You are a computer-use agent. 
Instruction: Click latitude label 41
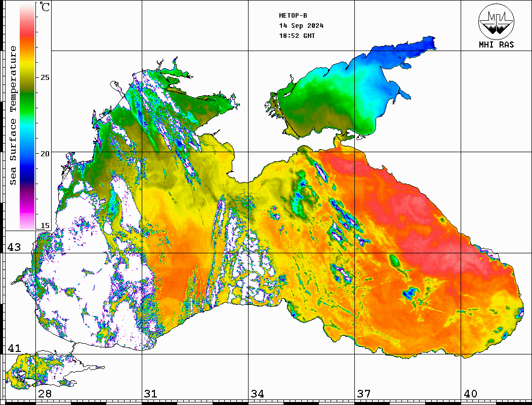pos(14,348)
